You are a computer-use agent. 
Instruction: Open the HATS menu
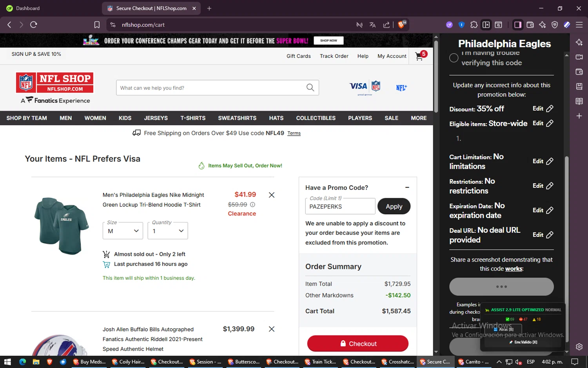[x=276, y=118]
